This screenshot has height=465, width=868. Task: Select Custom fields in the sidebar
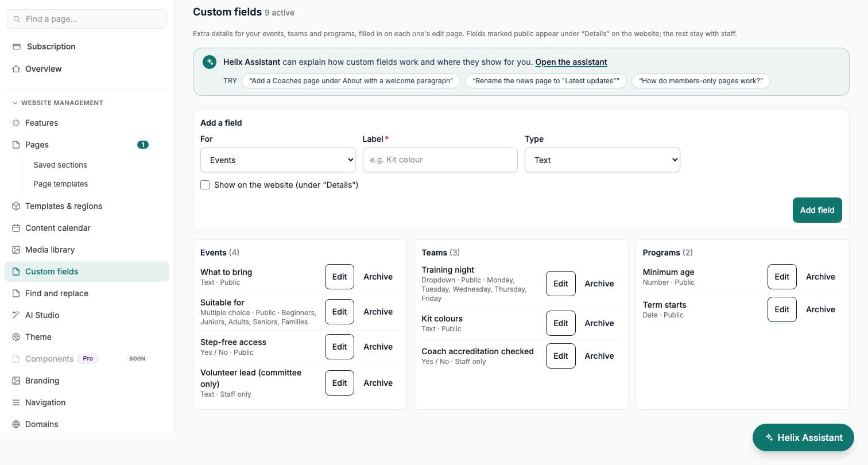coord(87,272)
